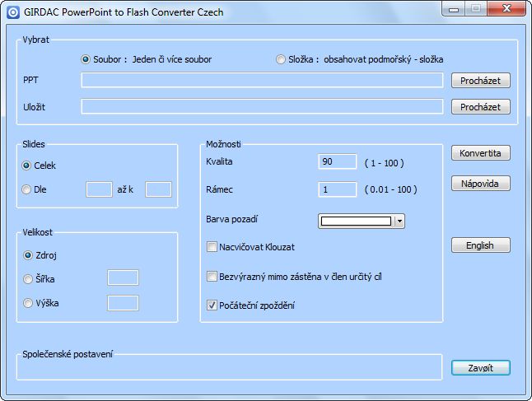The width and height of the screenshot is (532, 401).
Task: Start conversion with Konvertita button
Action: (480, 153)
